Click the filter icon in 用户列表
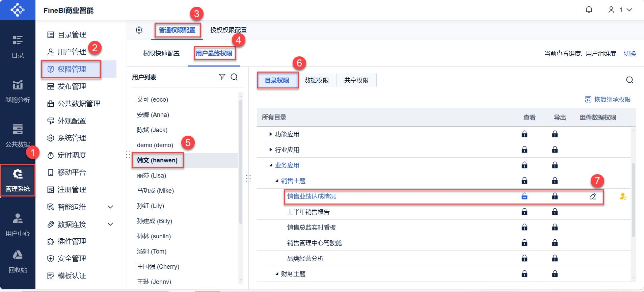The height and width of the screenshot is (292, 644). pos(222,77)
